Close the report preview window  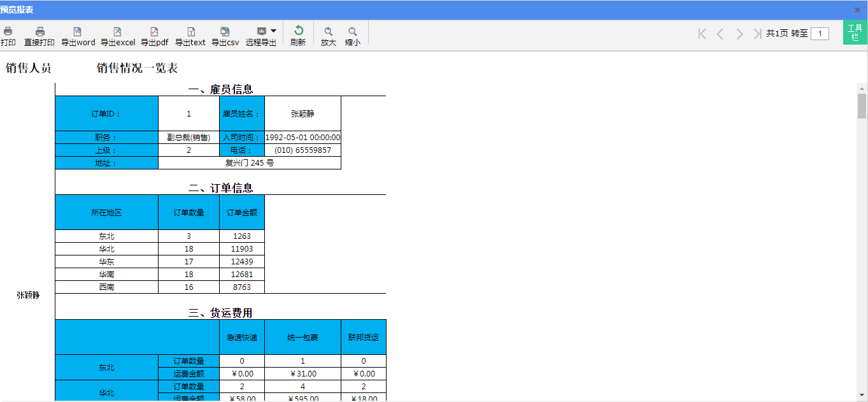[857, 10]
